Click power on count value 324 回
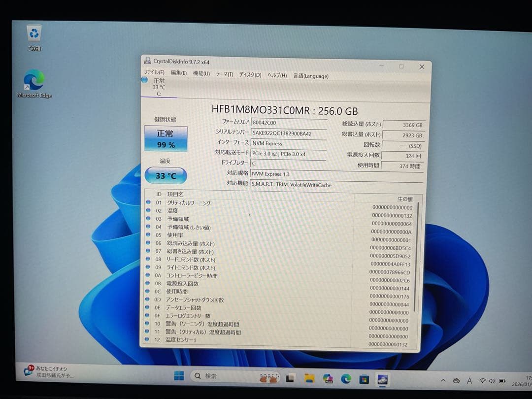 [402, 156]
